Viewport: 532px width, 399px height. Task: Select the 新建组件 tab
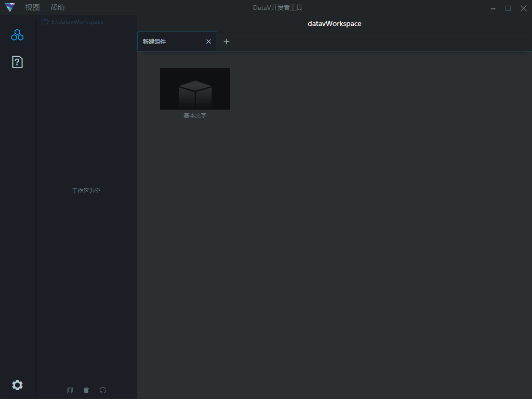(177, 42)
